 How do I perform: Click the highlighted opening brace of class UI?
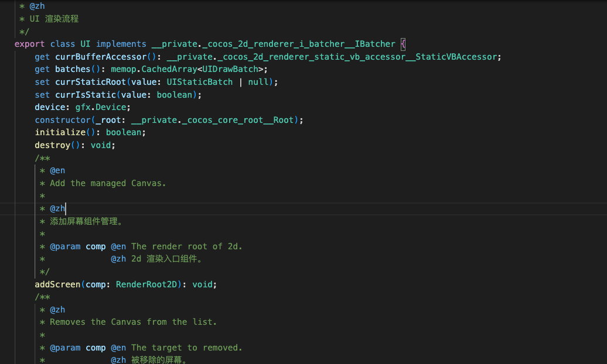(403, 44)
